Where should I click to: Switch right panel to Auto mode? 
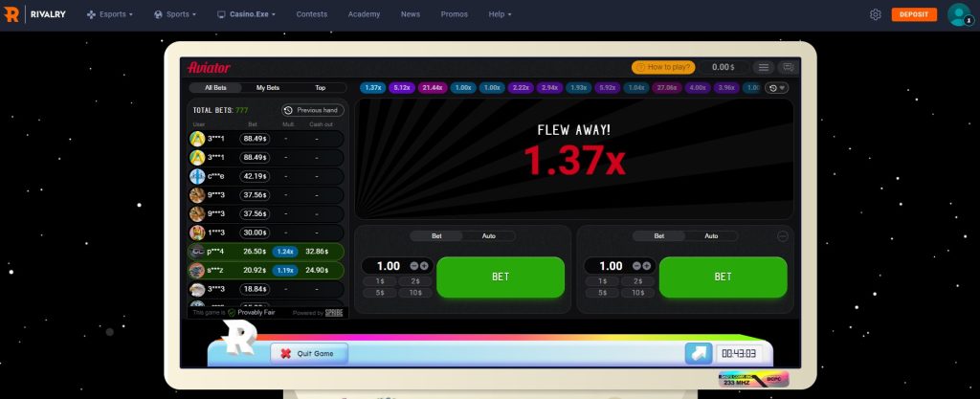click(711, 236)
